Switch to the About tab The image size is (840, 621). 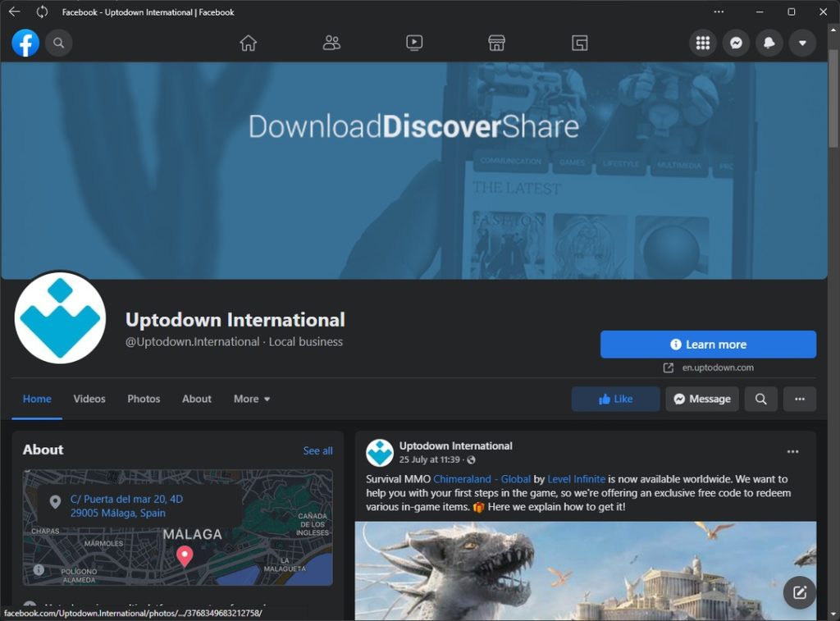click(x=197, y=399)
